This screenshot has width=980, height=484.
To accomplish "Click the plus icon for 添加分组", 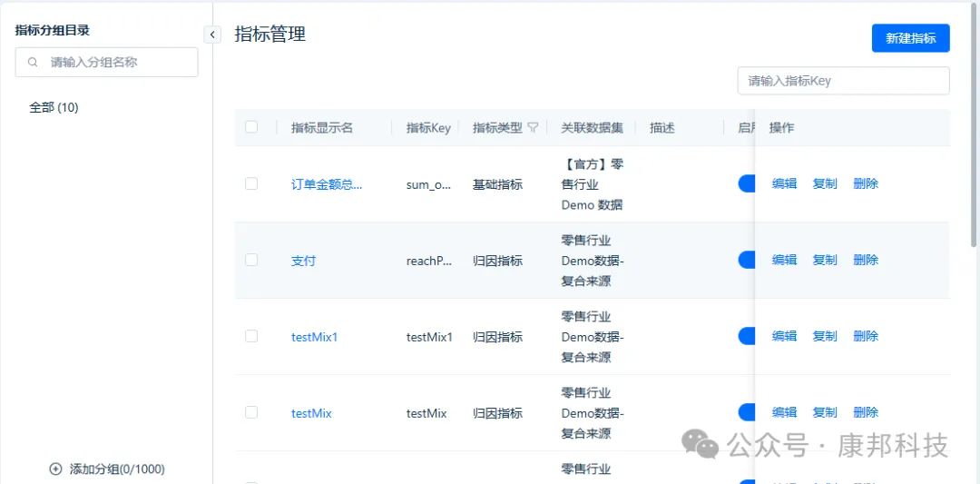I will [55, 469].
